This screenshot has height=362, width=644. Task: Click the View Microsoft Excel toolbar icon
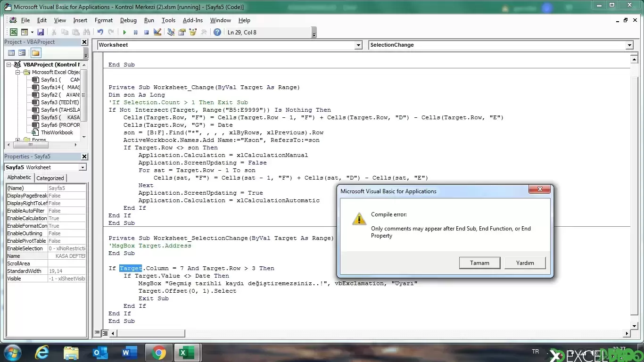point(13,32)
